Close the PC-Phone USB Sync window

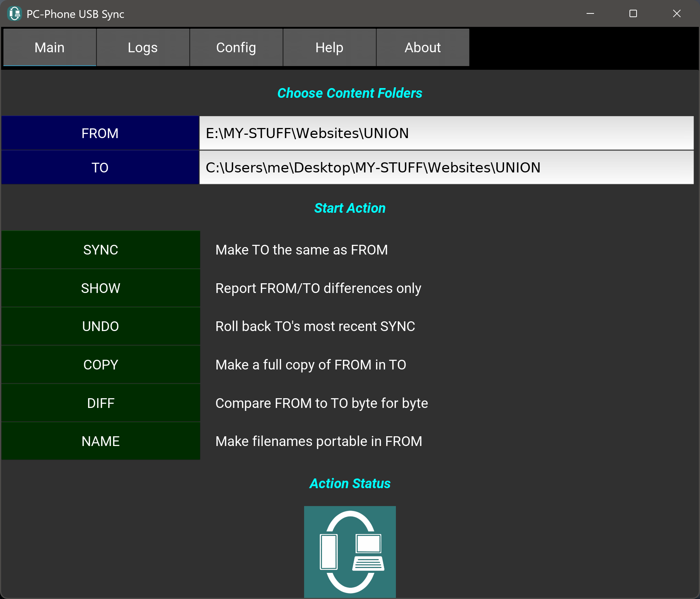[x=676, y=14]
